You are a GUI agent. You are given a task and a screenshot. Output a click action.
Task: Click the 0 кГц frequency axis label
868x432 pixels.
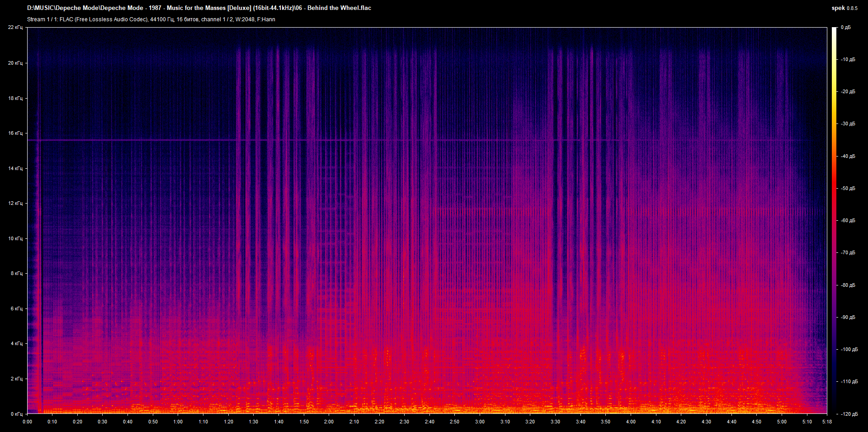click(x=16, y=414)
